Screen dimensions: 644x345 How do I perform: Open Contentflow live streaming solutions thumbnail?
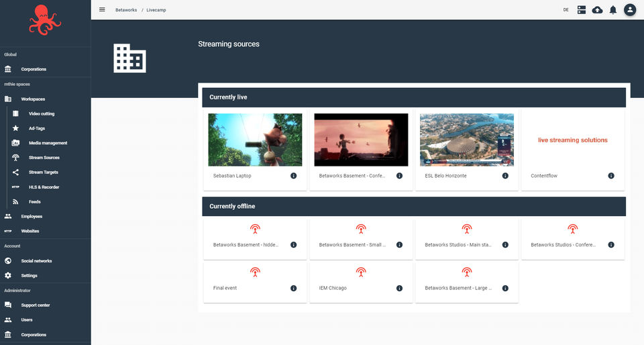572,140
